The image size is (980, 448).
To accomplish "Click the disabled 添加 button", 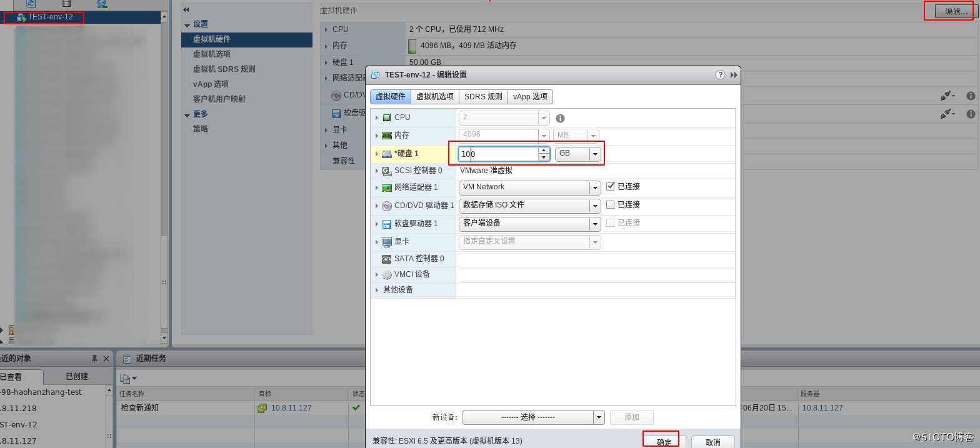I will tap(632, 417).
